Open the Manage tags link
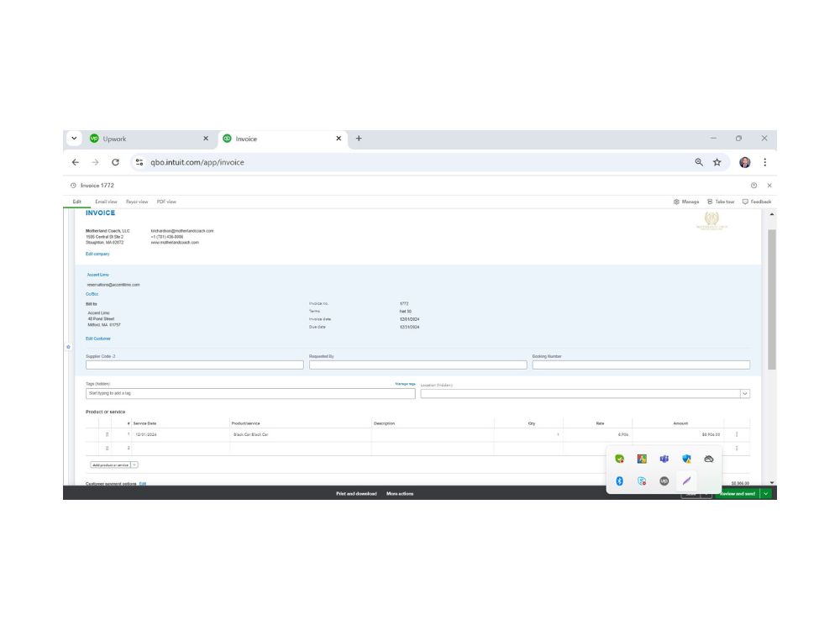Viewport: 840px width, 630px height. 405,384
